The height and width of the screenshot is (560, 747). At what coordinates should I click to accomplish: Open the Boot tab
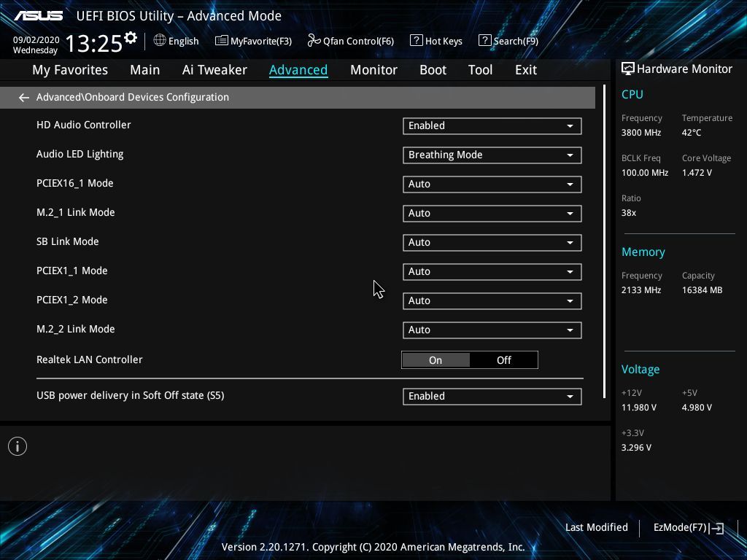(433, 70)
